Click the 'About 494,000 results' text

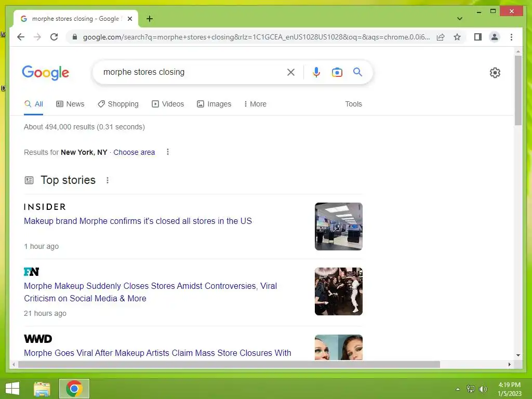point(84,127)
